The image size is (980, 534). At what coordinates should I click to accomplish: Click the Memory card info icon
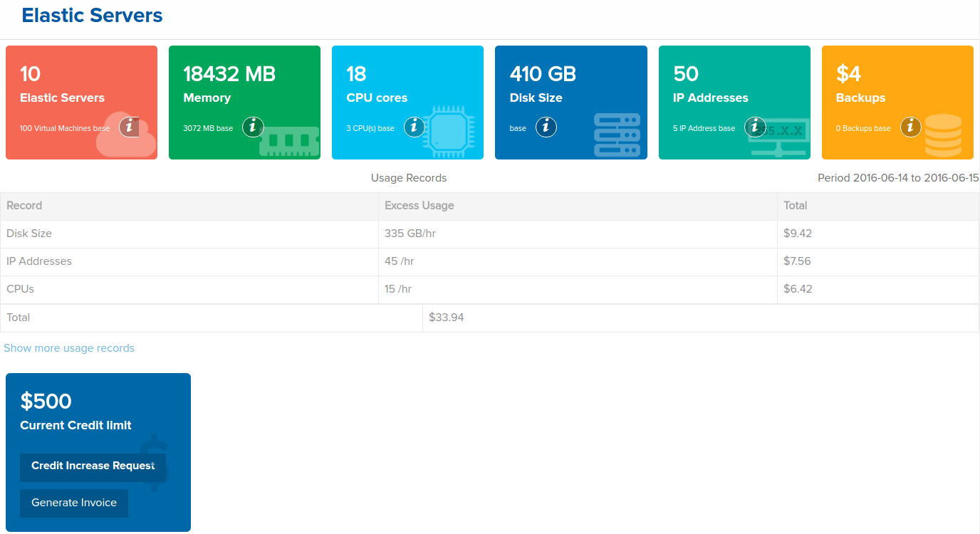click(x=253, y=125)
